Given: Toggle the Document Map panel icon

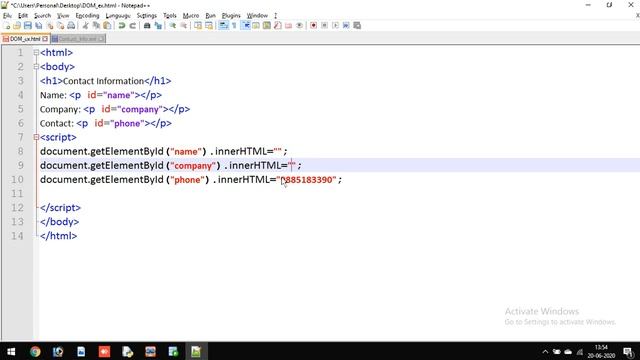Looking at the screenshot, I should pyautogui.click(x=267, y=26).
